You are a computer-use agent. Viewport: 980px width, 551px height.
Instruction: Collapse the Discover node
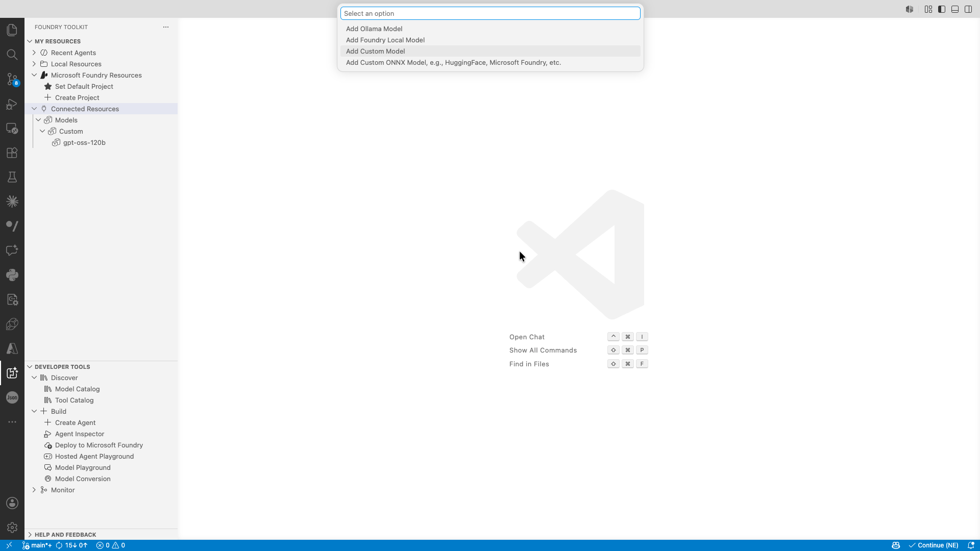point(34,378)
